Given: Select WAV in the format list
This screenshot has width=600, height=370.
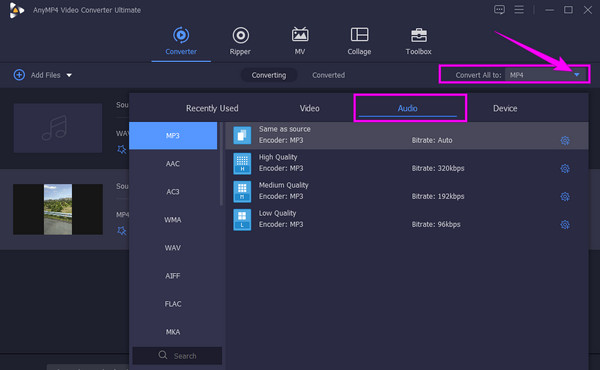Looking at the screenshot, I should [x=173, y=248].
